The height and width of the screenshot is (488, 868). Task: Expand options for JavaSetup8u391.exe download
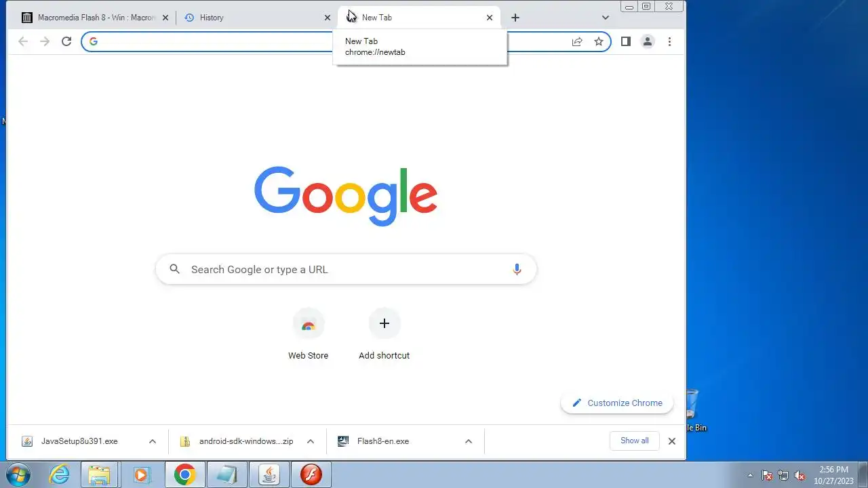(153, 441)
